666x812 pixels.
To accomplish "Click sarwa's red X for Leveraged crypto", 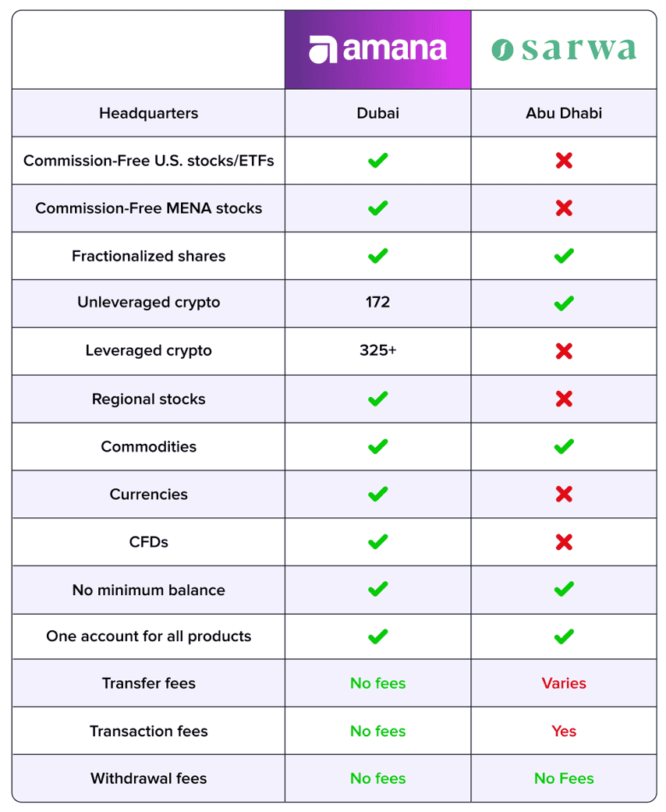I will point(564,351).
